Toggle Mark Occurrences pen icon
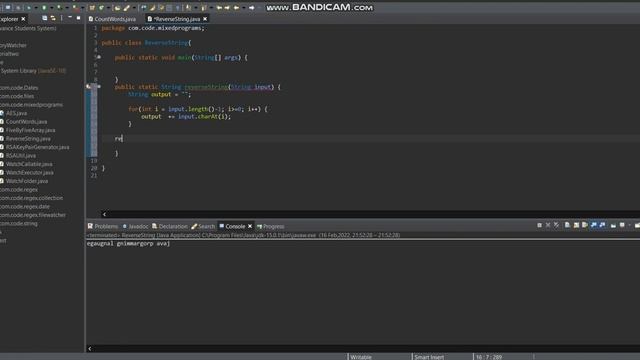Viewport: 640px width, 360px height. click(x=152, y=7)
